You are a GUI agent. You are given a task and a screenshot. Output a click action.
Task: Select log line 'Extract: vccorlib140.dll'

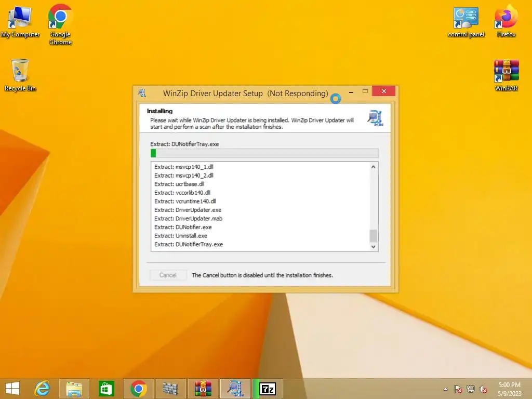click(182, 192)
